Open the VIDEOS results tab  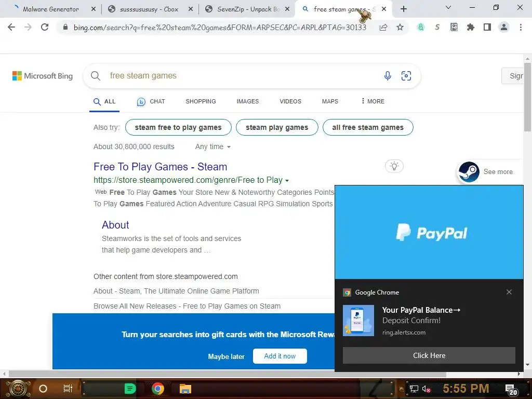pyautogui.click(x=290, y=101)
